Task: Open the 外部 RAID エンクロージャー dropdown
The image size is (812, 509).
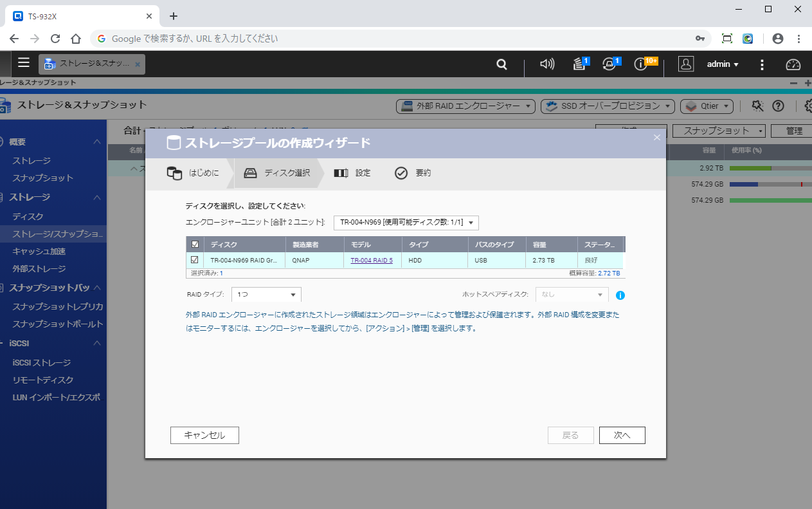Action: pyautogui.click(x=466, y=106)
